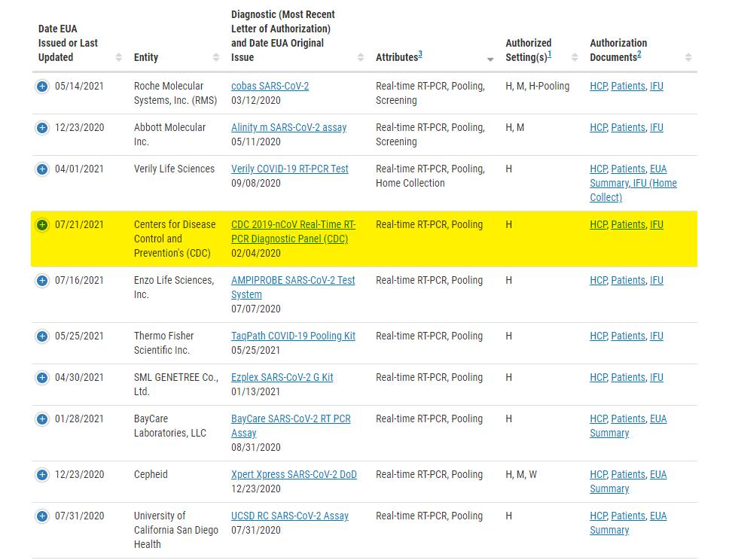Image resolution: width=729 pixels, height=560 pixels.
Task: Open IFU document for Thermo Fisher row
Action: (657, 336)
